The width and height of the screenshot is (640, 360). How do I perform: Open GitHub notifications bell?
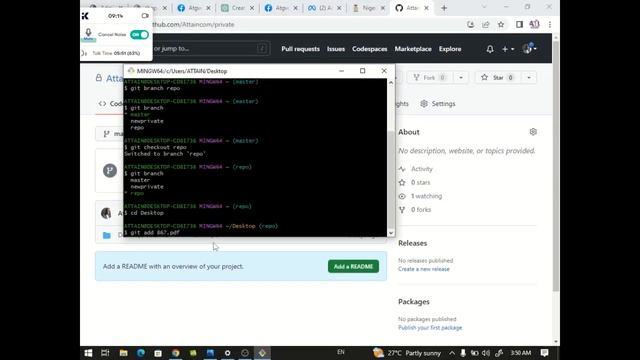pyautogui.click(x=490, y=49)
